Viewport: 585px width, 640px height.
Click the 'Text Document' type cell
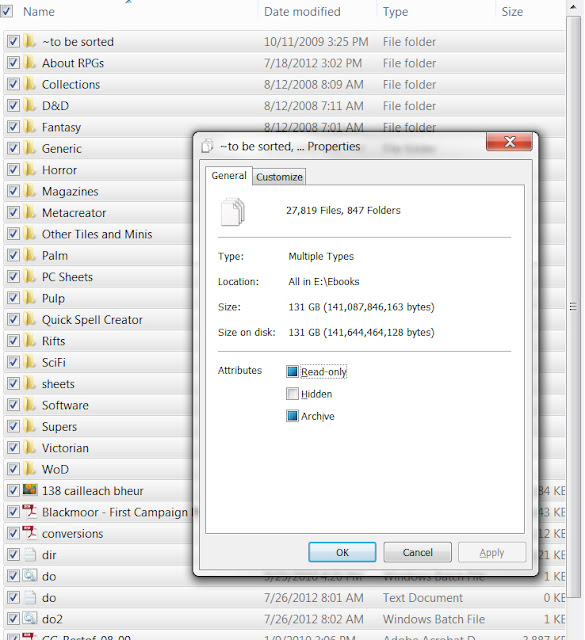coord(423,598)
